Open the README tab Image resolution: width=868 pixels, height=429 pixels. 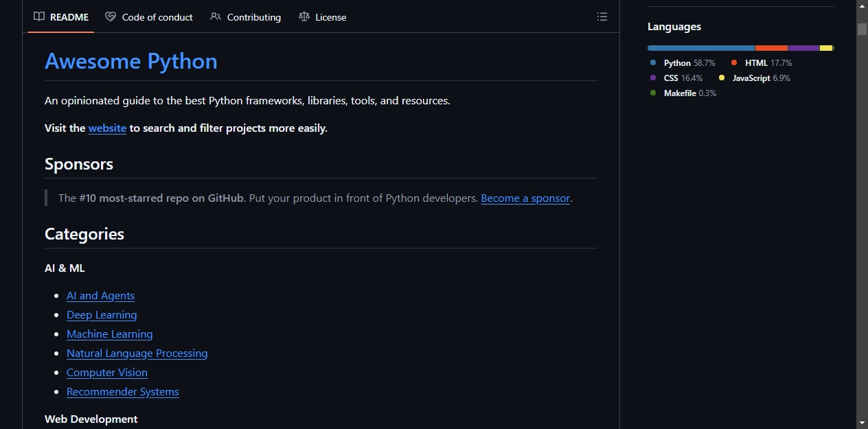61,17
